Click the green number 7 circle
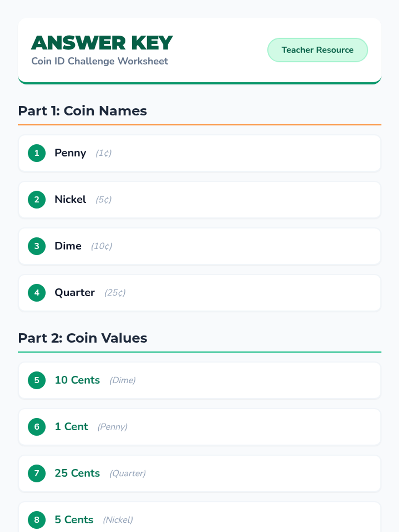Screen dimensions: 399x532 coord(37,473)
